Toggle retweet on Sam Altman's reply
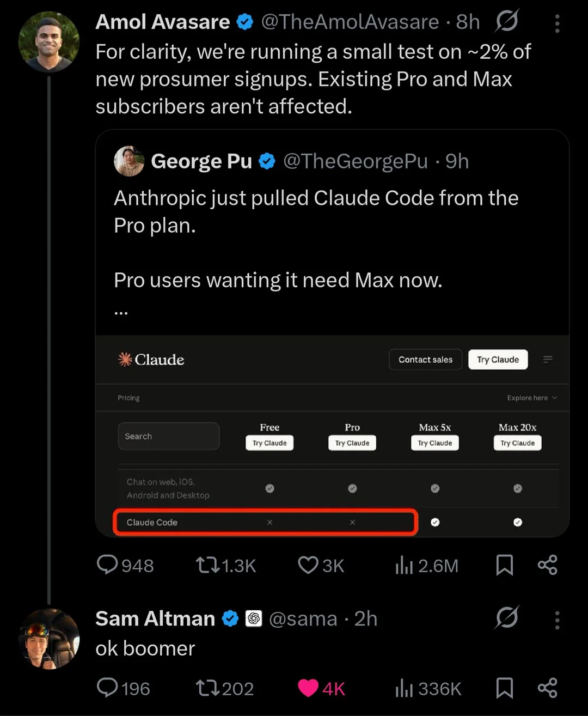Screen dimensions: 588x716 pos(207,688)
